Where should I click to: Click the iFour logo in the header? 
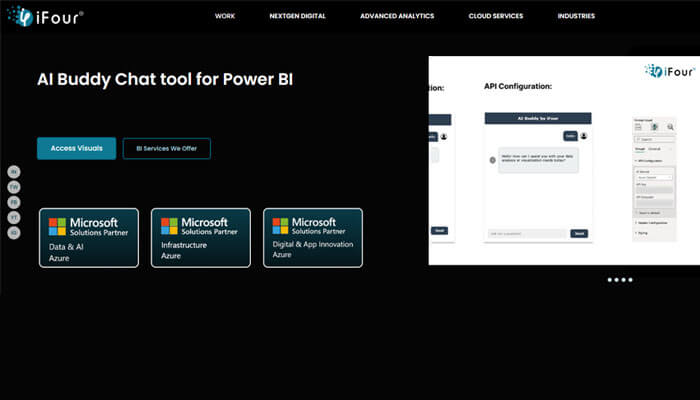point(45,17)
